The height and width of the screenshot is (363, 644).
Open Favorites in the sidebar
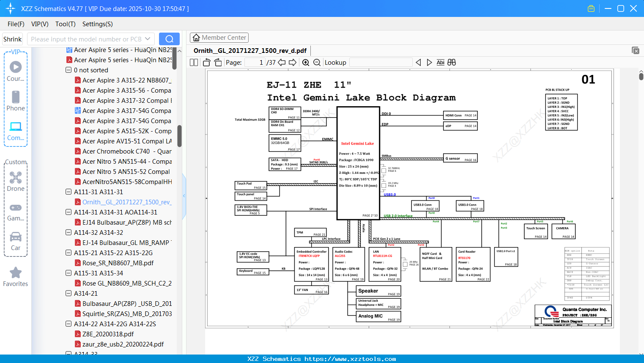[16, 277]
